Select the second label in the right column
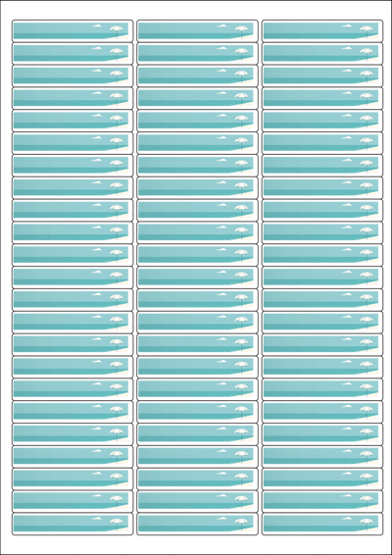The height and width of the screenshot is (555, 392). pyautogui.click(x=322, y=53)
